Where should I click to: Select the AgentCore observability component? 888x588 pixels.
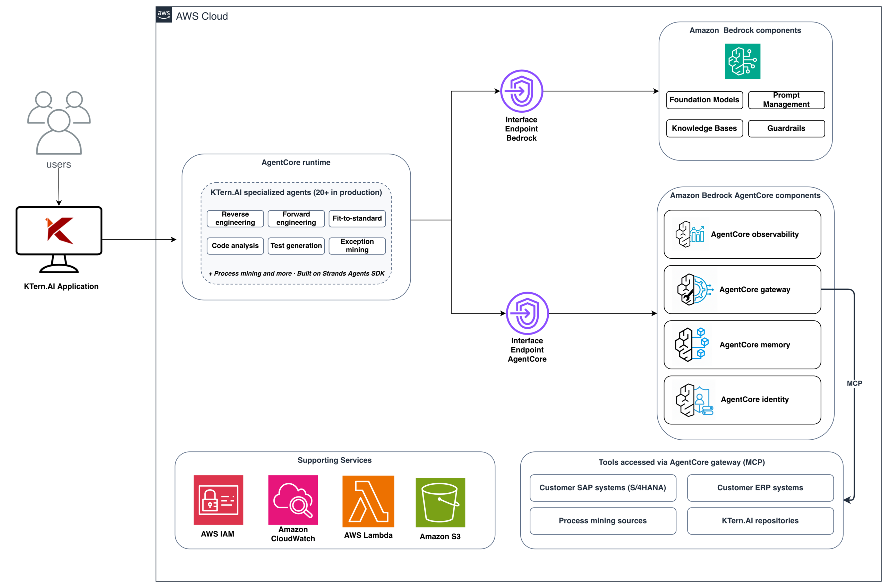(x=742, y=234)
